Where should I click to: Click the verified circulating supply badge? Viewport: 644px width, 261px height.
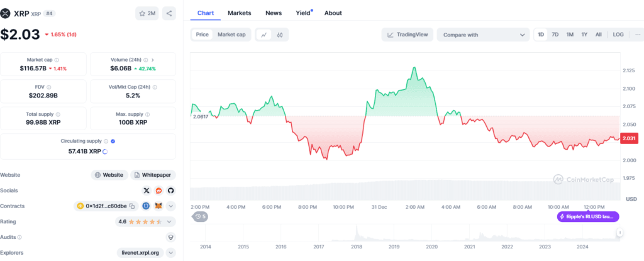113,141
